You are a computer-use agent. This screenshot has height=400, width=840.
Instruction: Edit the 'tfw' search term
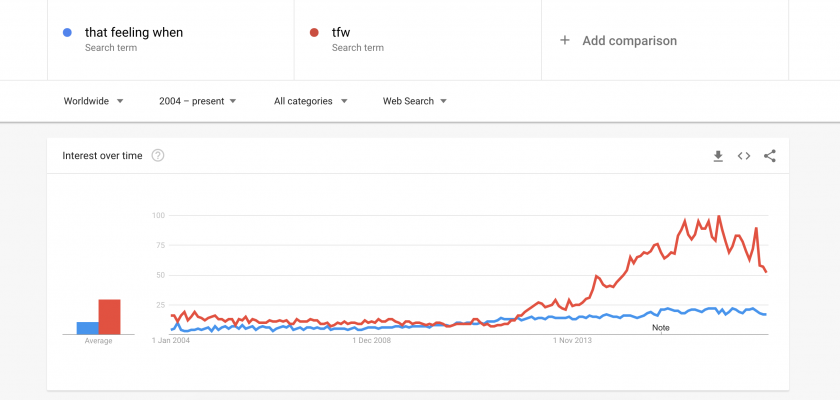click(x=342, y=33)
